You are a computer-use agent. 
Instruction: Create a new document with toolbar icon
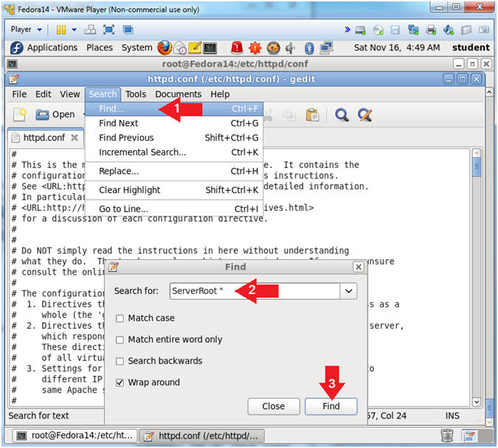[20, 114]
